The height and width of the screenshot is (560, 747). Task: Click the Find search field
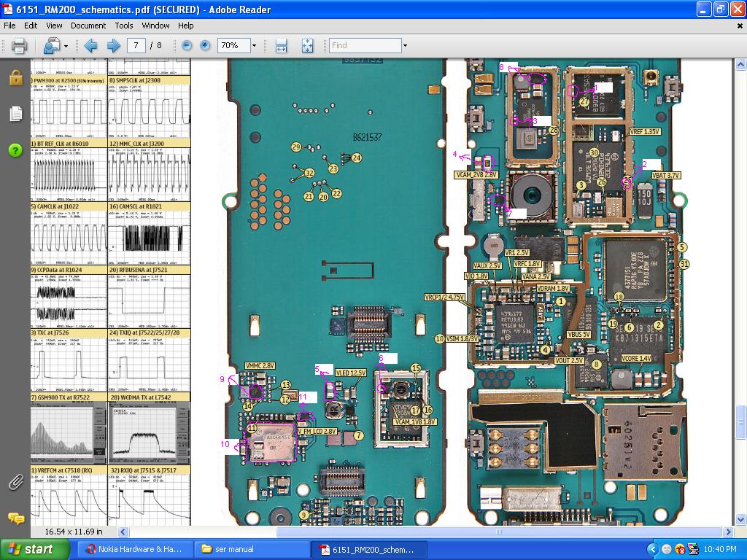pos(365,46)
